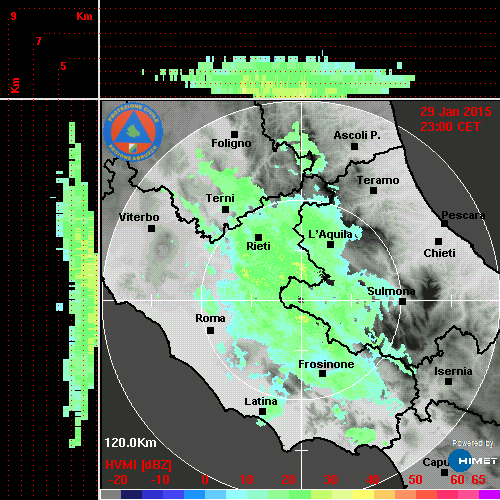Click the HIMET logo
The height and width of the screenshot is (500, 500).
(472, 461)
